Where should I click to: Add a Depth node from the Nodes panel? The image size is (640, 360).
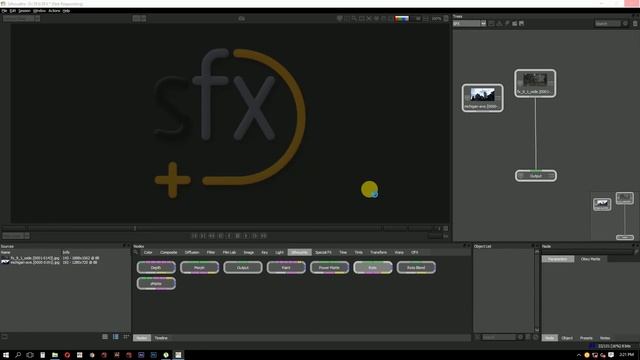point(156,267)
